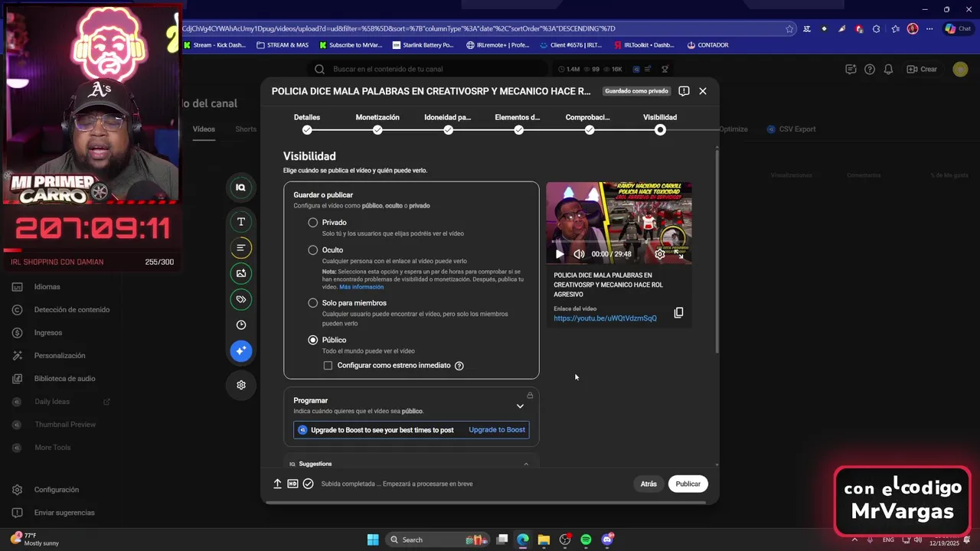Go to the Detalles step
The image size is (980, 551).
(x=307, y=123)
